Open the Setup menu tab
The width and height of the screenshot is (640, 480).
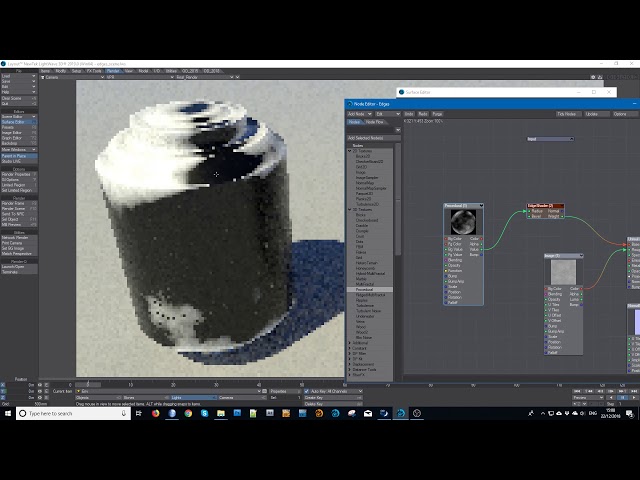click(x=76, y=71)
